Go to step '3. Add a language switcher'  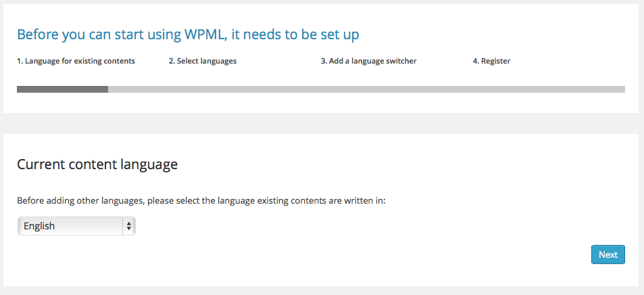[368, 61]
